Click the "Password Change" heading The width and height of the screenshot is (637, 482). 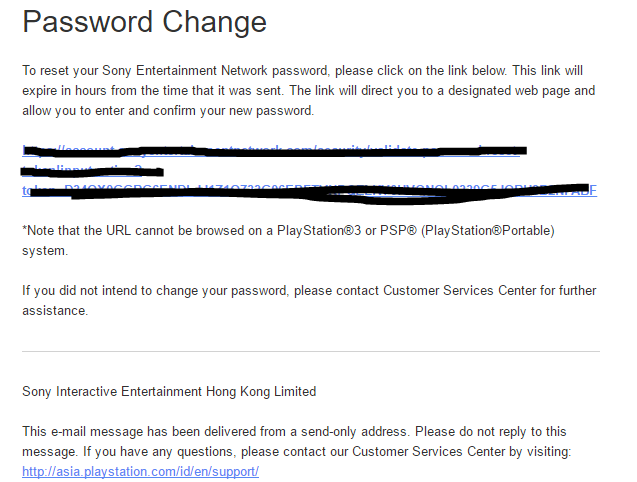tap(144, 22)
